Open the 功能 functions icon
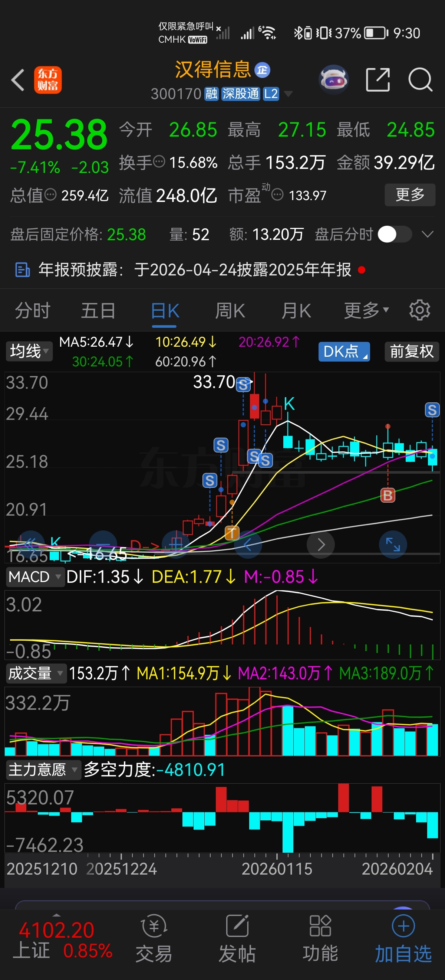This screenshot has height=980, width=445. (320, 939)
